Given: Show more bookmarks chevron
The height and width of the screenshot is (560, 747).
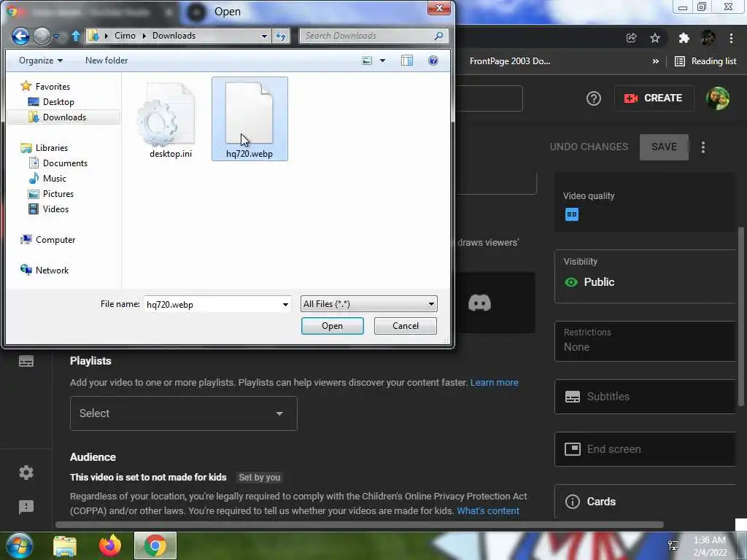Looking at the screenshot, I should (x=656, y=61).
